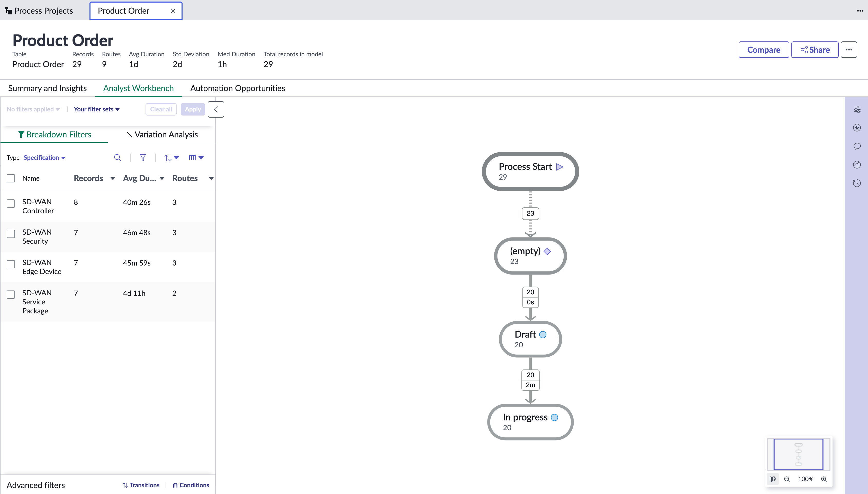
Task: Click the 4d 11h average duration cell
Action: click(134, 293)
